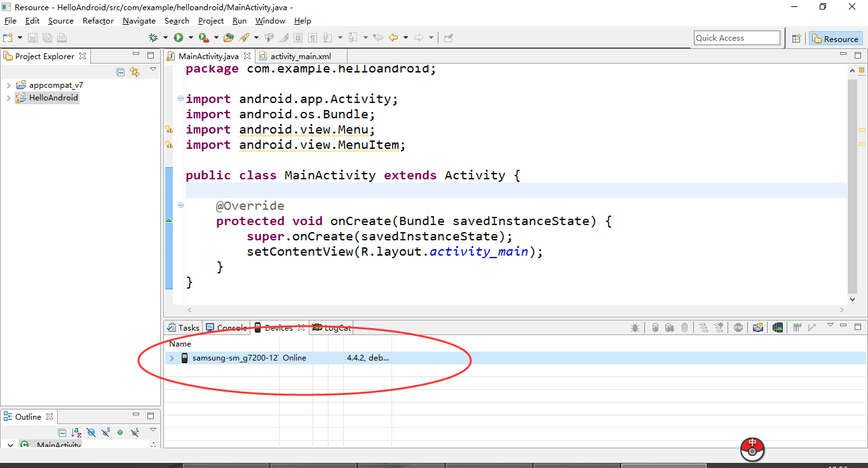Click the Cause GC trash icon
868x468 pixels.
coord(684,327)
